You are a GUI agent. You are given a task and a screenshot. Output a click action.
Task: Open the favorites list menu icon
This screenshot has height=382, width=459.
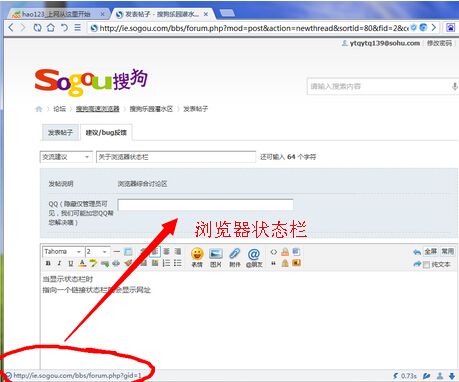[x=77, y=27]
